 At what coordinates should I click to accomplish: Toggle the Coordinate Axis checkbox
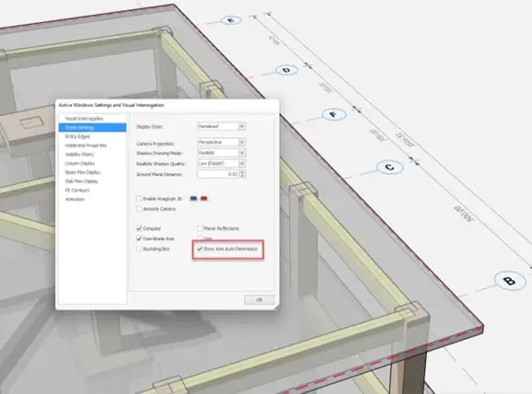[x=139, y=238]
